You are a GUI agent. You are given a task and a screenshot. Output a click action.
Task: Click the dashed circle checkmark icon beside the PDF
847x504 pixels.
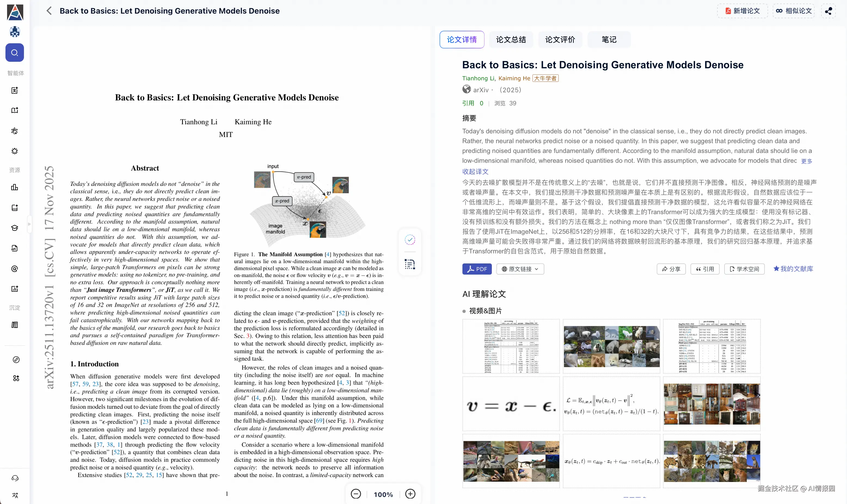tap(410, 240)
